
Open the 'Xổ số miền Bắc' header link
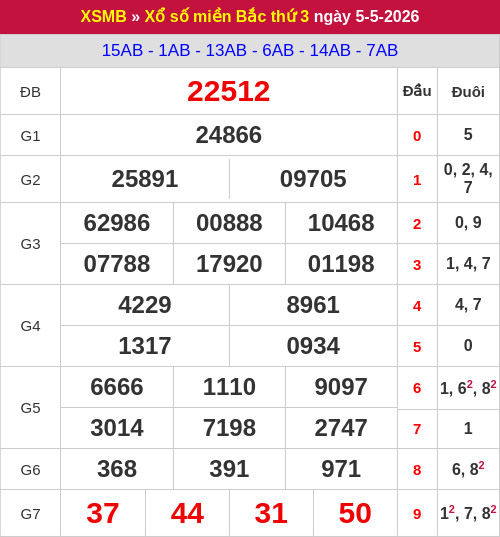pyautogui.click(x=205, y=16)
